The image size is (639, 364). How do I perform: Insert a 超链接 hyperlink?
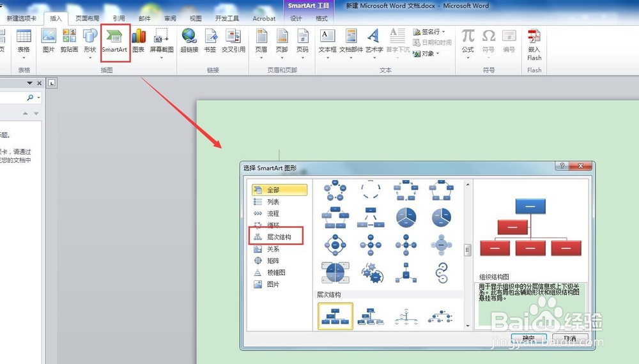pyautogui.click(x=189, y=41)
